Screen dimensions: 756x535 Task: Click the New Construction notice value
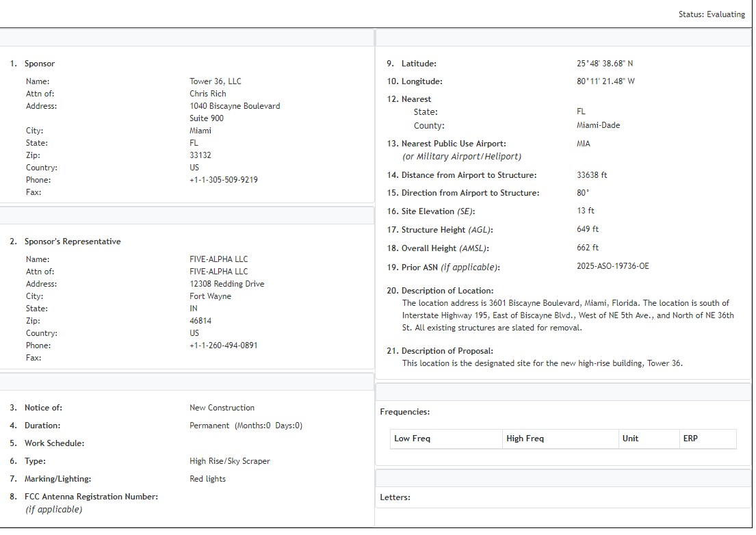click(222, 408)
